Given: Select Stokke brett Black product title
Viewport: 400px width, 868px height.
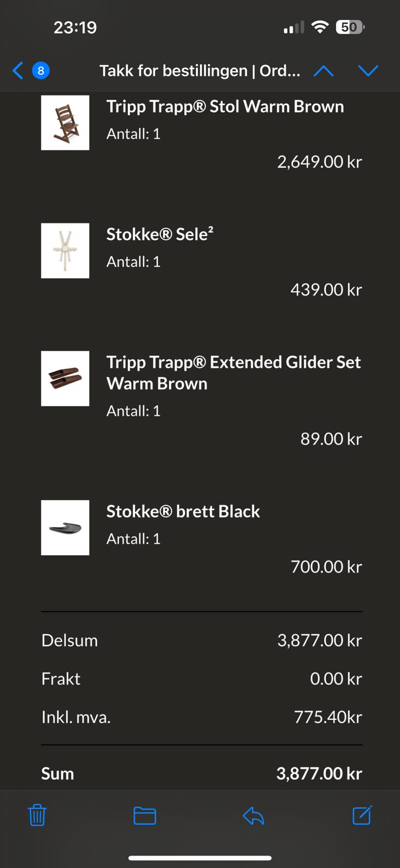Looking at the screenshot, I should pyautogui.click(x=183, y=512).
